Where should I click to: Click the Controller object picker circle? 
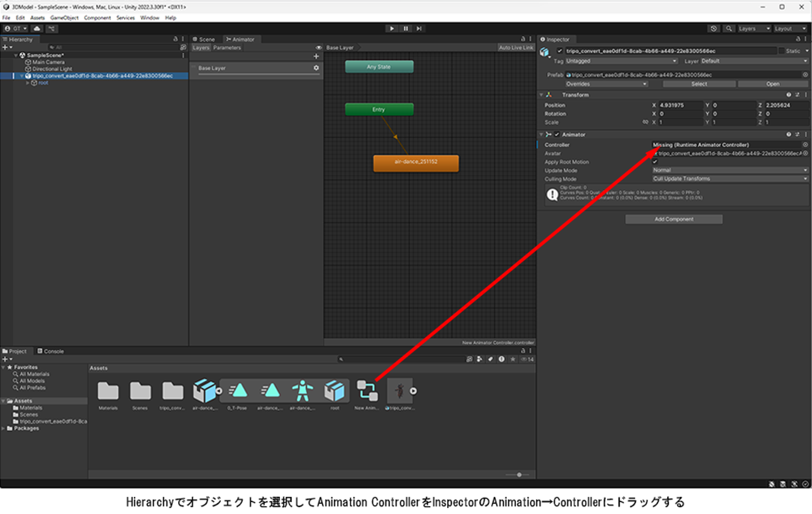click(805, 145)
